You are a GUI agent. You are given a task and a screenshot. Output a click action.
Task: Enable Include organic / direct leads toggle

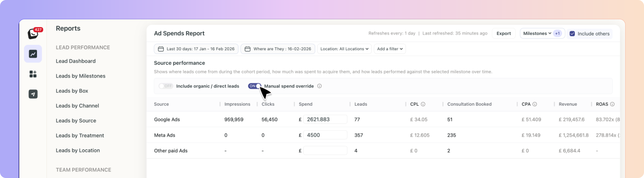(166, 86)
